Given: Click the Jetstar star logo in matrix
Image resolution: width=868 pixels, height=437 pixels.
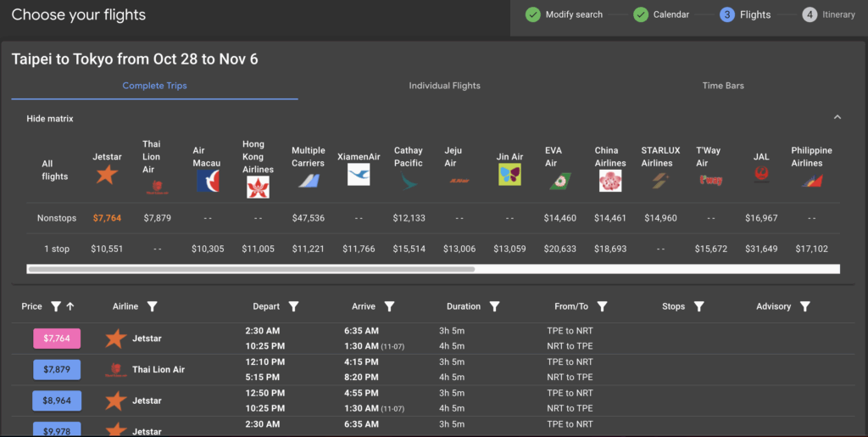Looking at the screenshot, I should coord(107,175).
